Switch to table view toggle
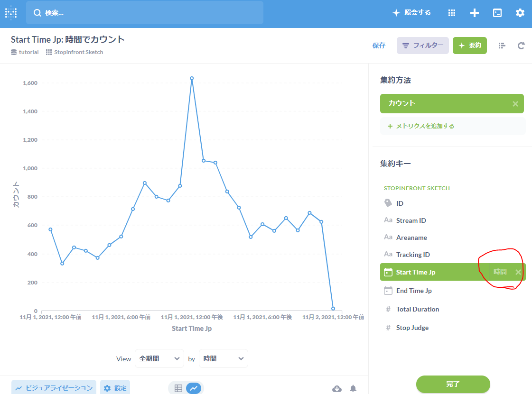 coord(178,388)
